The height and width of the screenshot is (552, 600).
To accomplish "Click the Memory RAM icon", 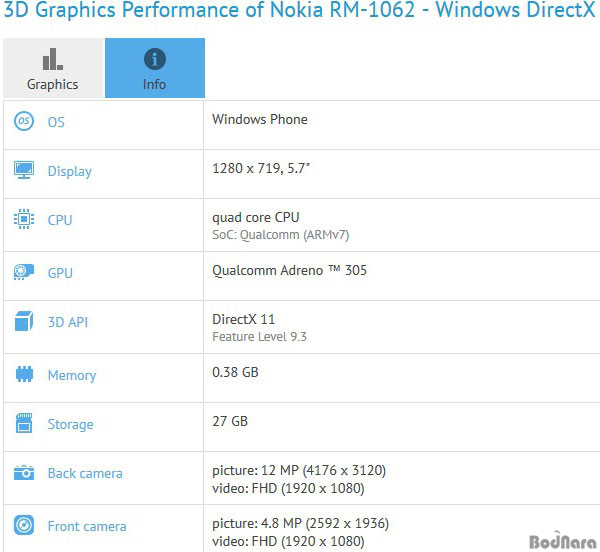I will 24,374.
